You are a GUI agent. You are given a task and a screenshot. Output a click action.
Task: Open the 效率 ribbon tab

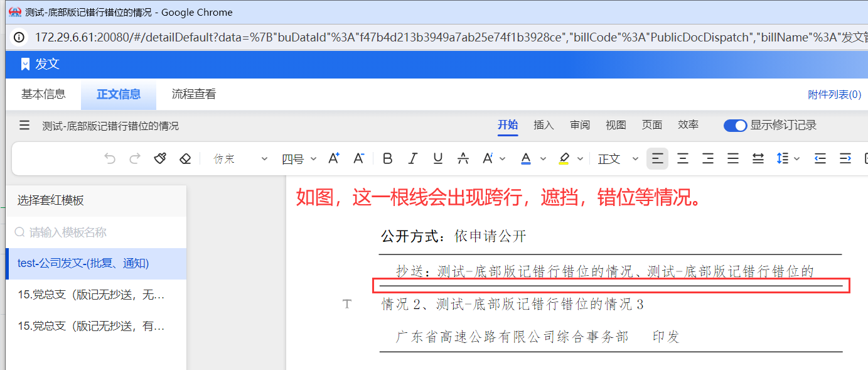point(688,125)
